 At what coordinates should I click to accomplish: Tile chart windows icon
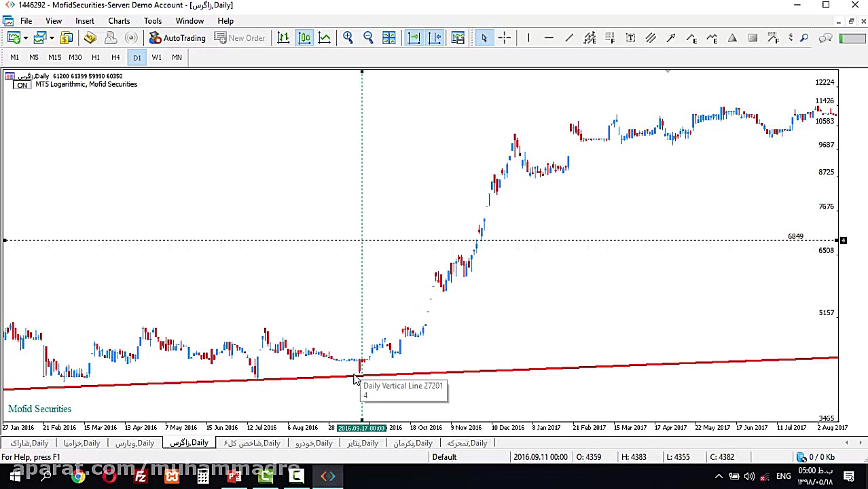[388, 38]
